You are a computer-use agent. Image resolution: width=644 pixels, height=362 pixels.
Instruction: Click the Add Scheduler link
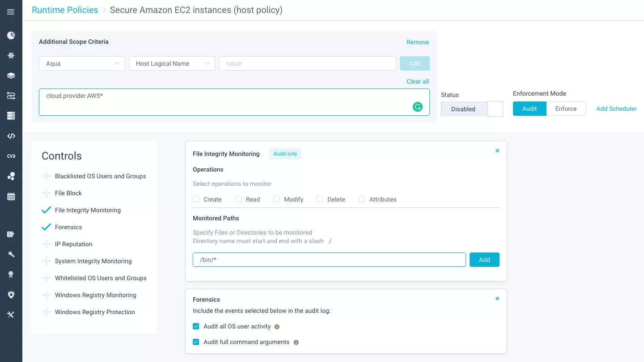[616, 109]
